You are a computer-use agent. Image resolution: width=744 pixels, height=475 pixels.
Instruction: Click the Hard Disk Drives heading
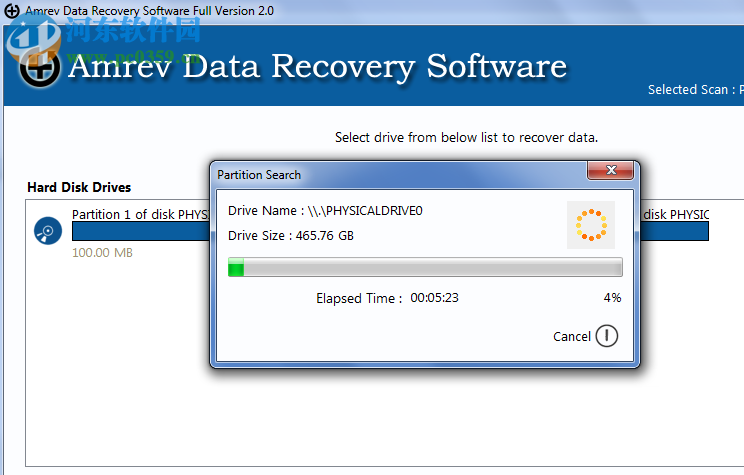[79, 187]
